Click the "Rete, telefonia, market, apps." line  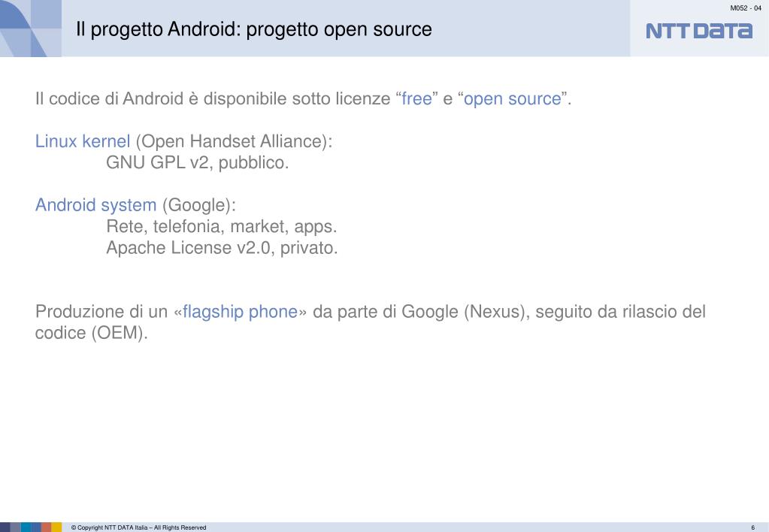click(x=222, y=226)
